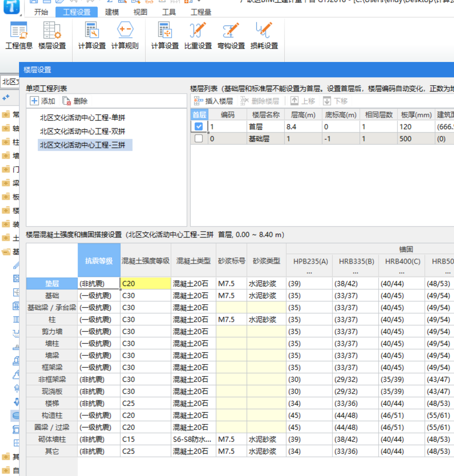
Task: Click 构造柱 HPB235 value (45)
Action: pyautogui.click(x=309, y=416)
